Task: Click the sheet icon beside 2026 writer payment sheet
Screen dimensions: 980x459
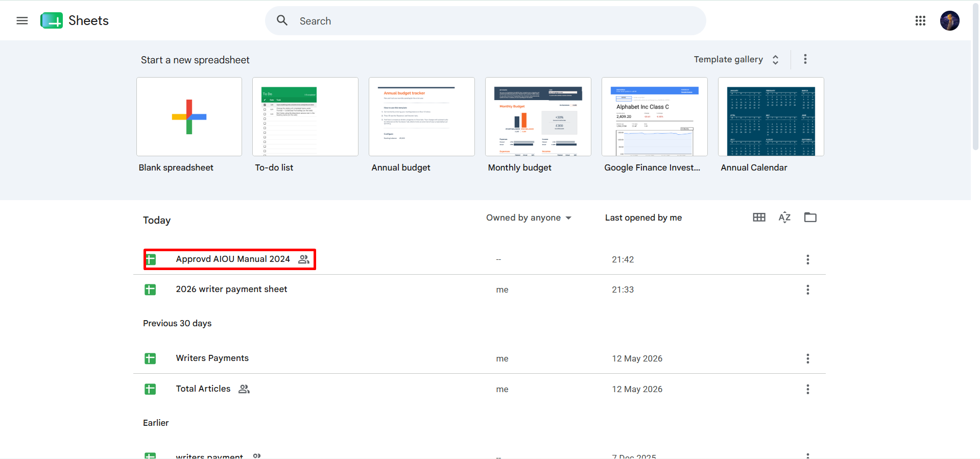Action: coord(150,289)
